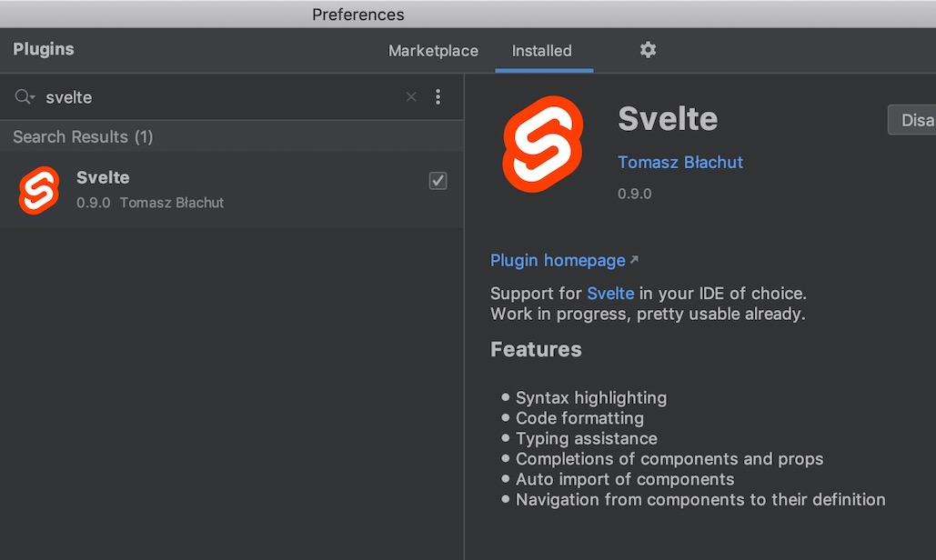
Task: Click the Typing assistance bullet item
Action: [x=586, y=438]
